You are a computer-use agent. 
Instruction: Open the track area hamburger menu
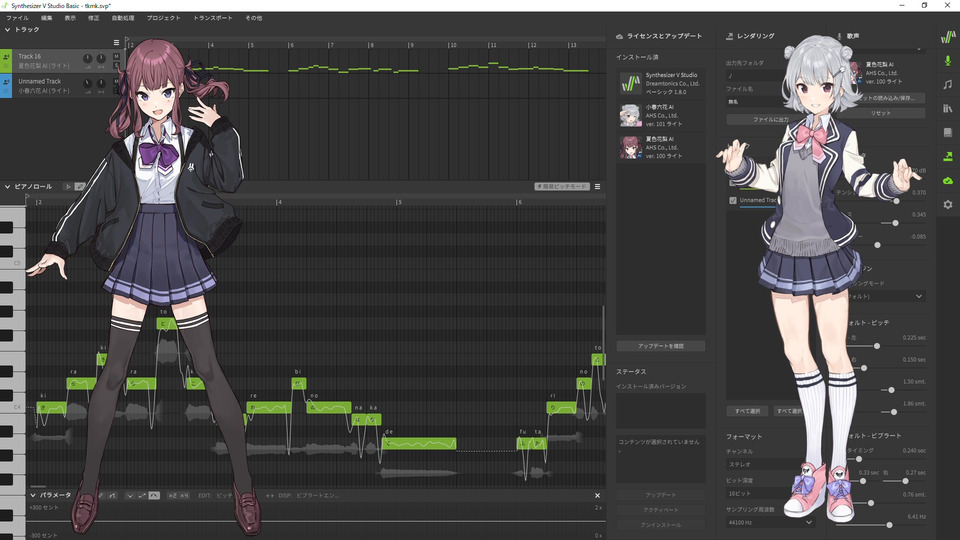coord(116,43)
